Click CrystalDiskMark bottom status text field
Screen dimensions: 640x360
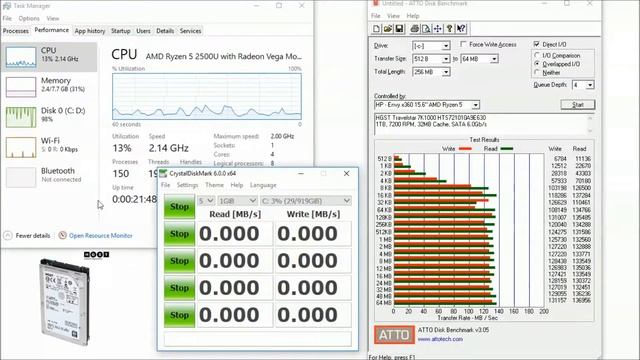tap(258, 340)
